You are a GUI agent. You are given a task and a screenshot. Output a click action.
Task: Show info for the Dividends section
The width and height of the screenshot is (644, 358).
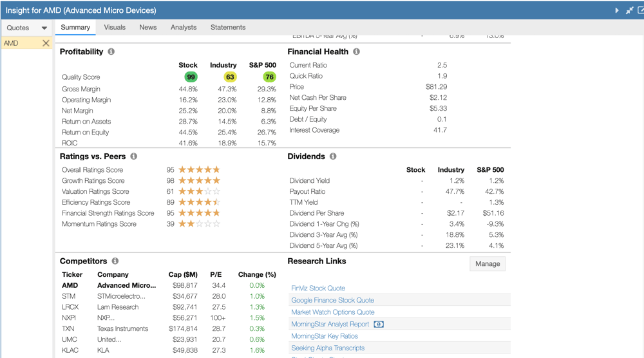[x=333, y=156]
